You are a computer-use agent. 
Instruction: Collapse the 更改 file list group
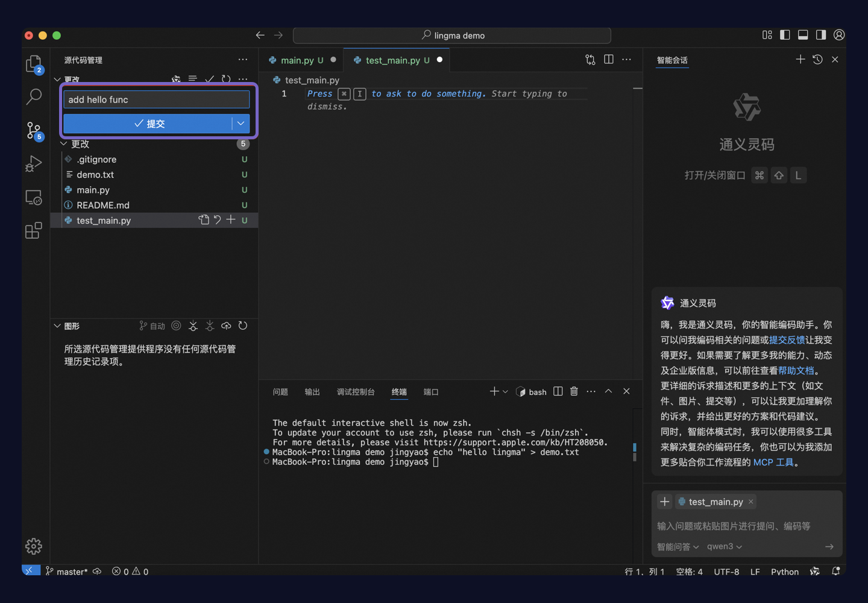[x=63, y=144]
